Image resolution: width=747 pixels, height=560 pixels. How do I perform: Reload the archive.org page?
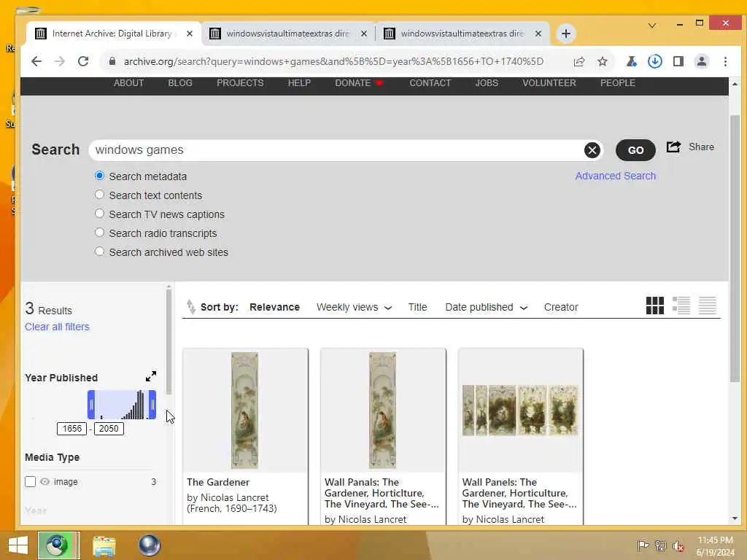83,61
